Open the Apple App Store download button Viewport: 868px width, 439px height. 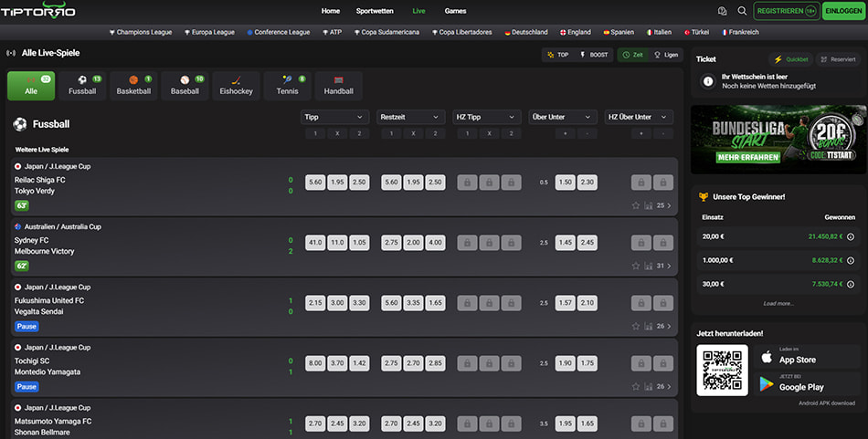807,357
